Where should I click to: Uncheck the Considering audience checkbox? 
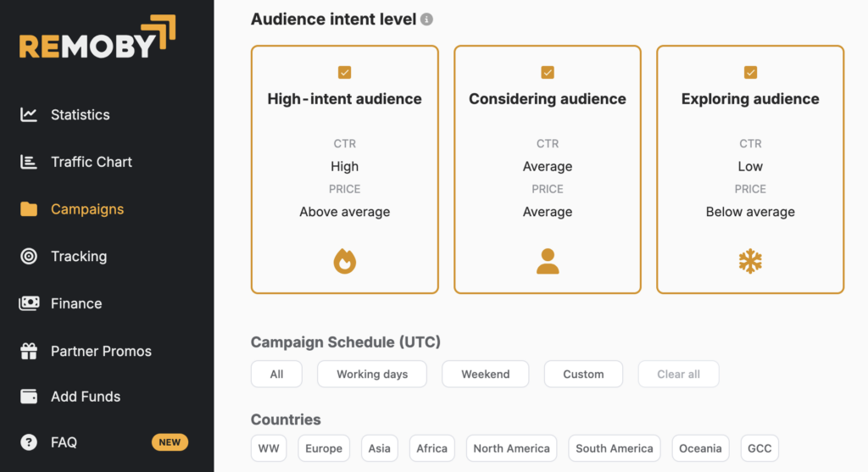pos(548,73)
